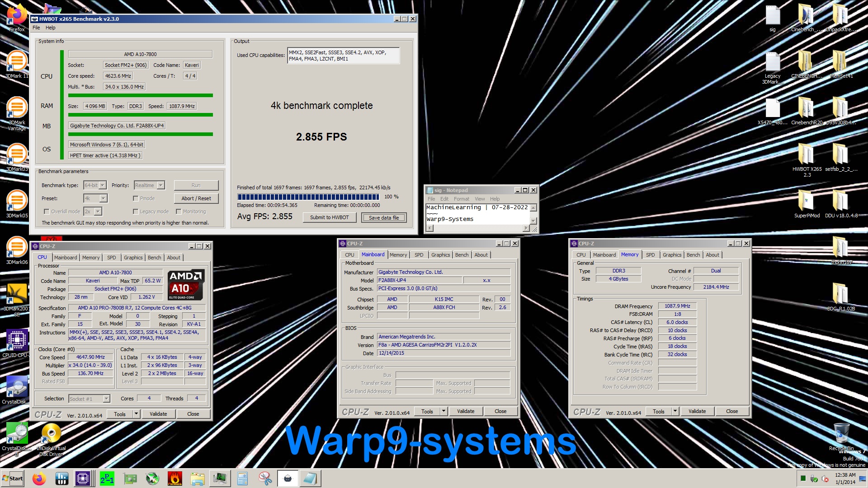Select the CinebenchR20 desktop folder
Screen dimensions: 868x488
click(807, 111)
